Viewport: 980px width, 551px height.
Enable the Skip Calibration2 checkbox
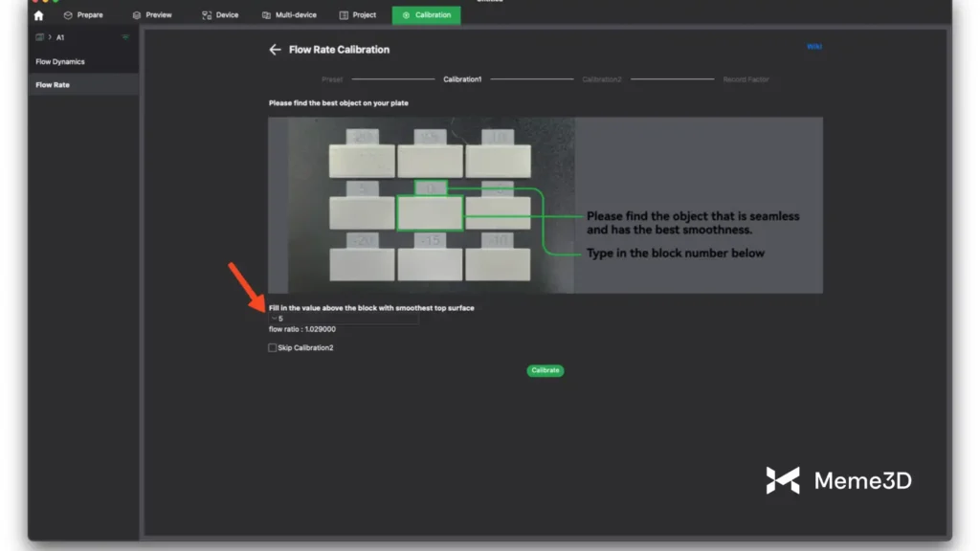click(273, 348)
